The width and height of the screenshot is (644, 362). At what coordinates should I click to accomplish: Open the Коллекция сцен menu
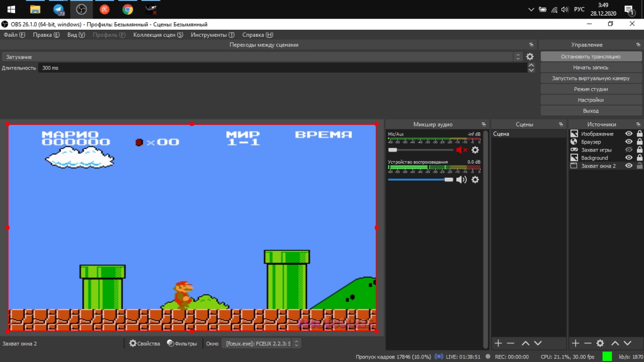(x=158, y=35)
